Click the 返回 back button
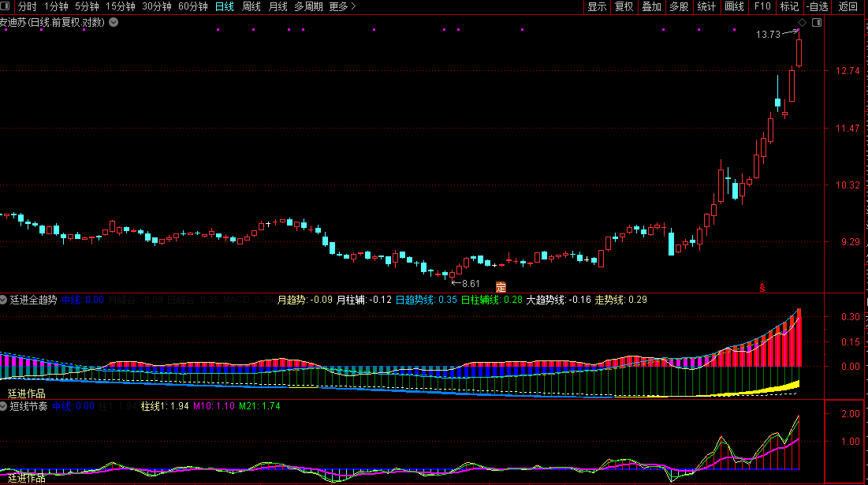The image size is (868, 485). click(848, 6)
